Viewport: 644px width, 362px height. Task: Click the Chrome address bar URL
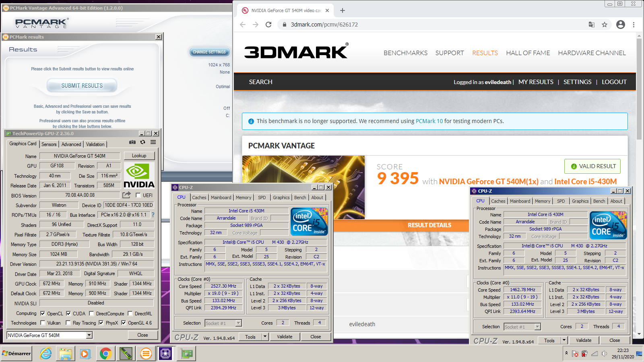(324, 25)
